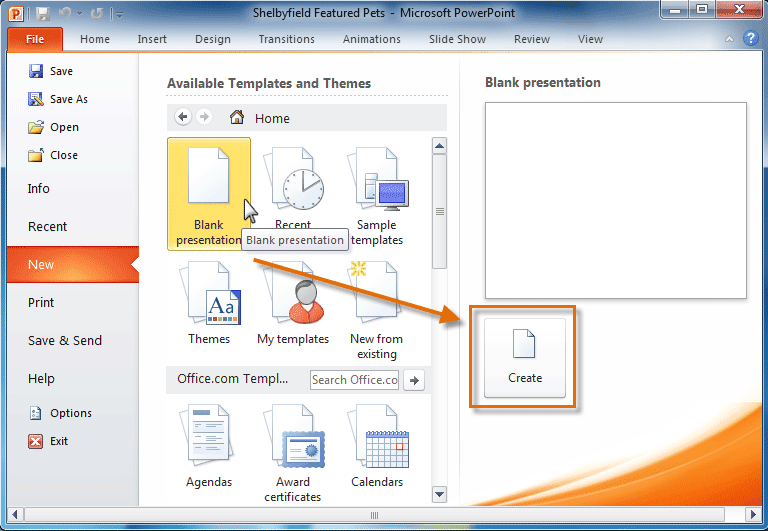Open the Save & Send page
This screenshot has width=768, height=531.
point(65,340)
